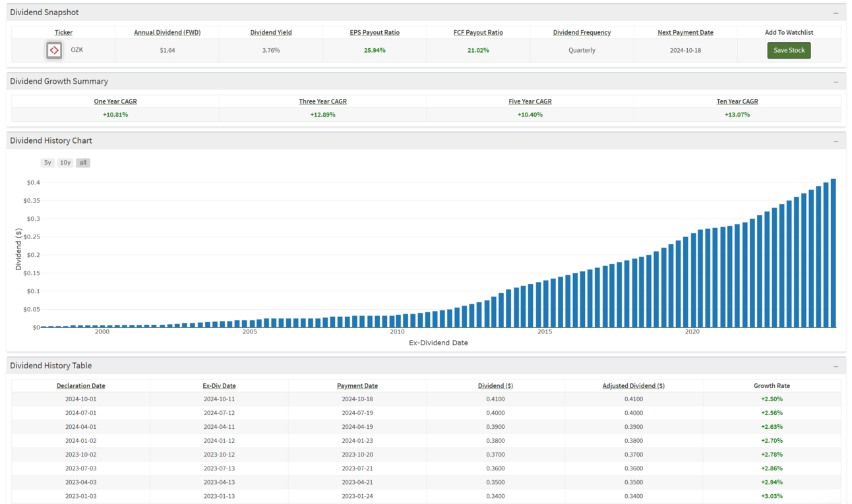This screenshot has width=852, height=504.
Task: Click the Adjusted Dividend ($) header
Action: [x=633, y=386]
